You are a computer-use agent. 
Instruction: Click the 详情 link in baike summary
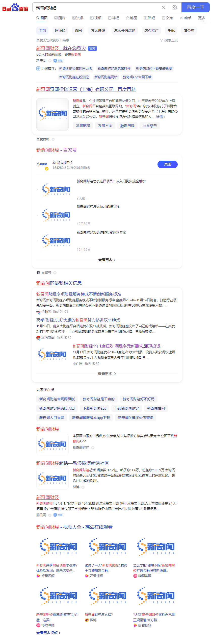(x=161, y=117)
